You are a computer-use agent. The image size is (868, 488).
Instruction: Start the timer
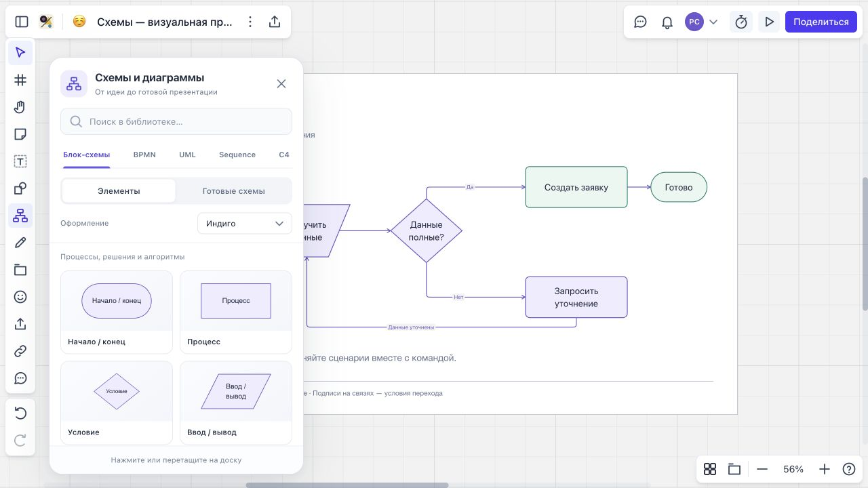tap(741, 22)
